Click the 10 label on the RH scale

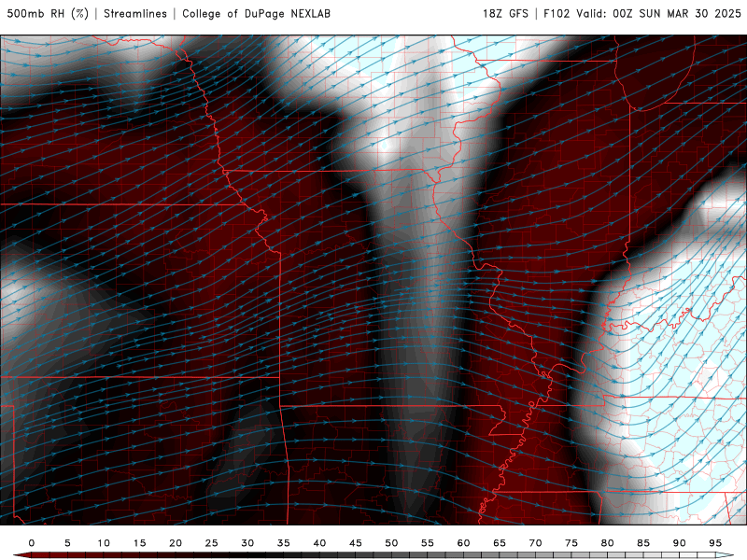tap(104, 543)
